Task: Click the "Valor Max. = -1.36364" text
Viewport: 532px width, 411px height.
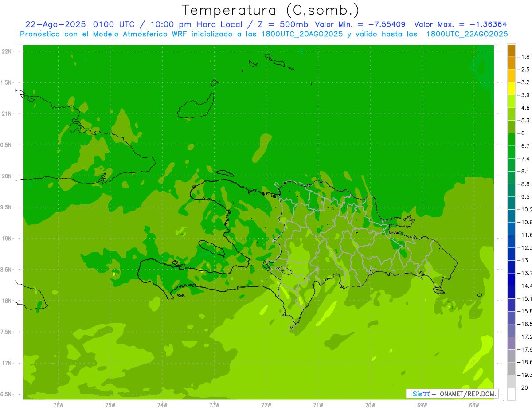Action: pos(461,24)
